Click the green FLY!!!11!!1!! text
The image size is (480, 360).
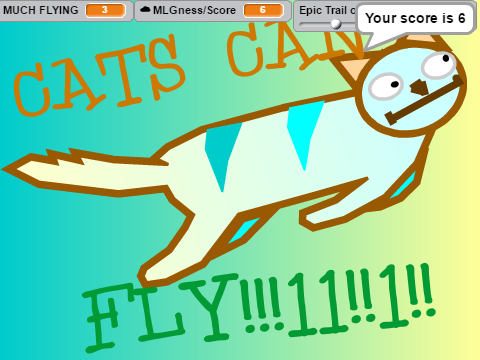click(258, 307)
